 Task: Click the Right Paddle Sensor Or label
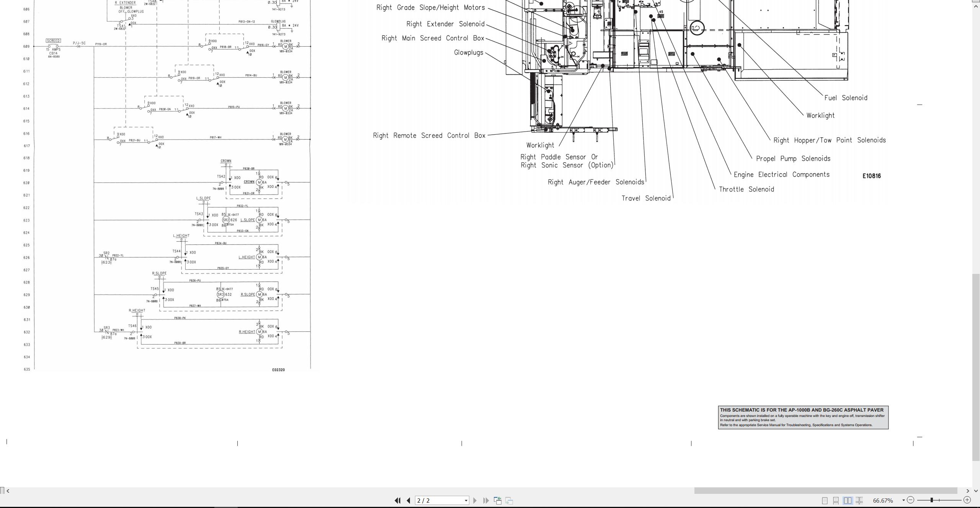click(x=559, y=157)
